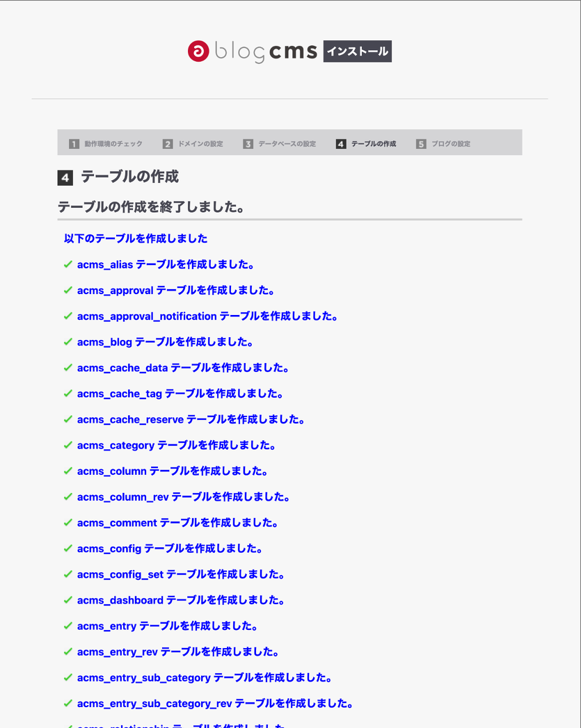Click checkmark icon beside acms_config_set
This screenshot has height=728, width=581.
click(68, 574)
